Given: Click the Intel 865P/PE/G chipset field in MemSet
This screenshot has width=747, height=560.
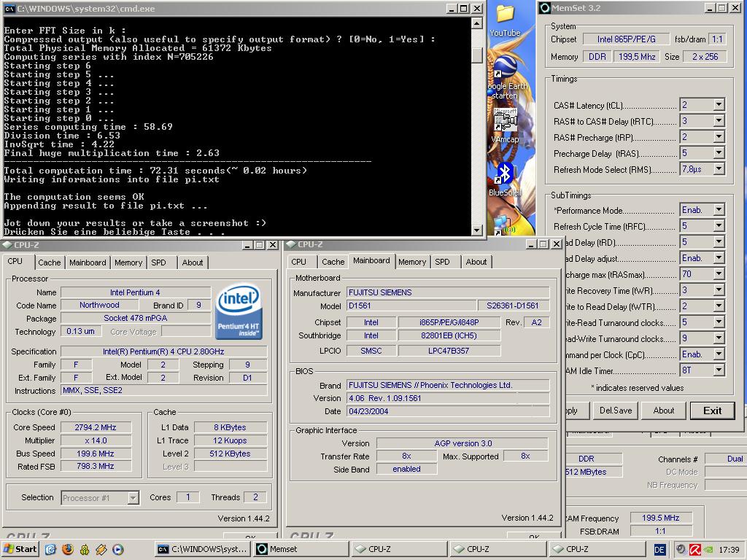Looking at the screenshot, I should click(626, 39).
